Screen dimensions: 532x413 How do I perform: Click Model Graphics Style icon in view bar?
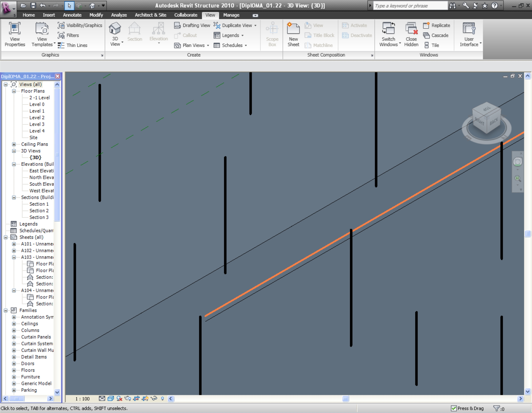click(x=111, y=399)
